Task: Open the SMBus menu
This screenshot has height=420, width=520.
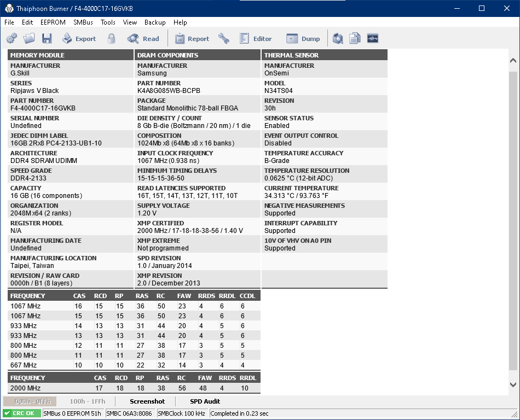Action: point(83,22)
